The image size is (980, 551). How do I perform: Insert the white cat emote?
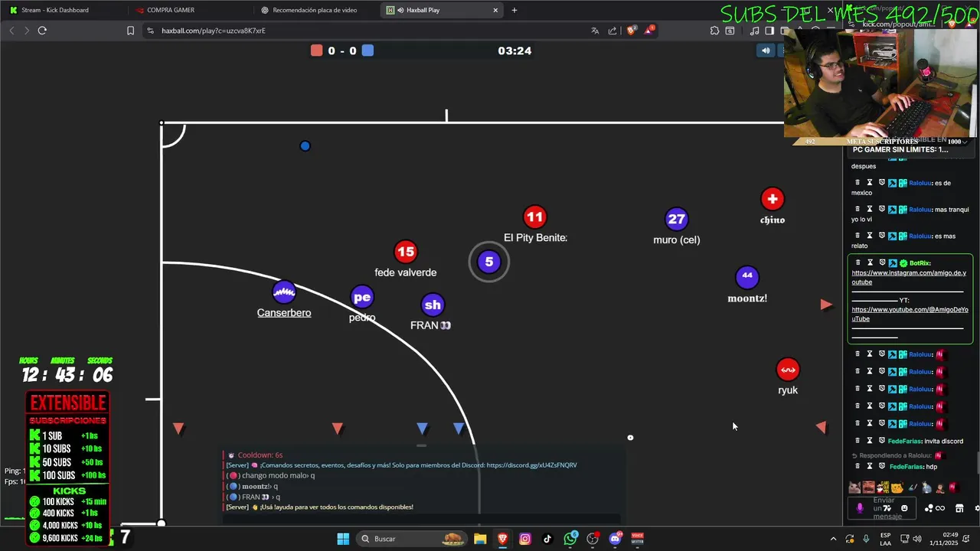tap(854, 487)
